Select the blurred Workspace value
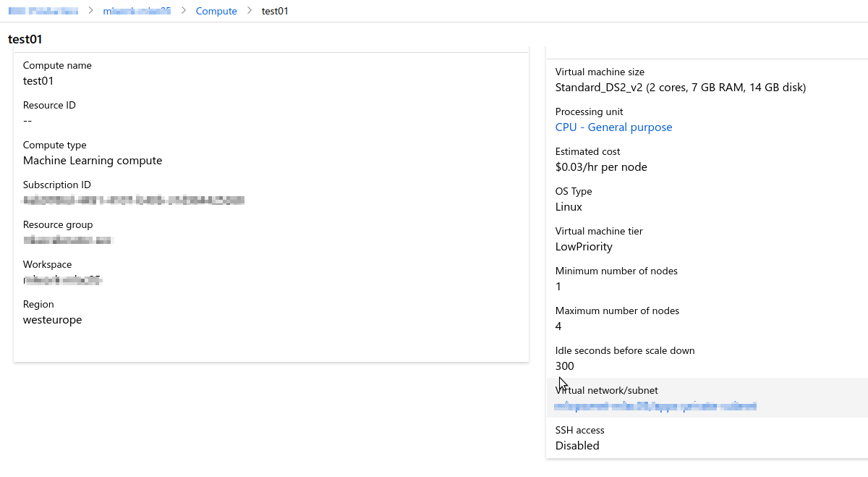868x477 pixels. 63,279
